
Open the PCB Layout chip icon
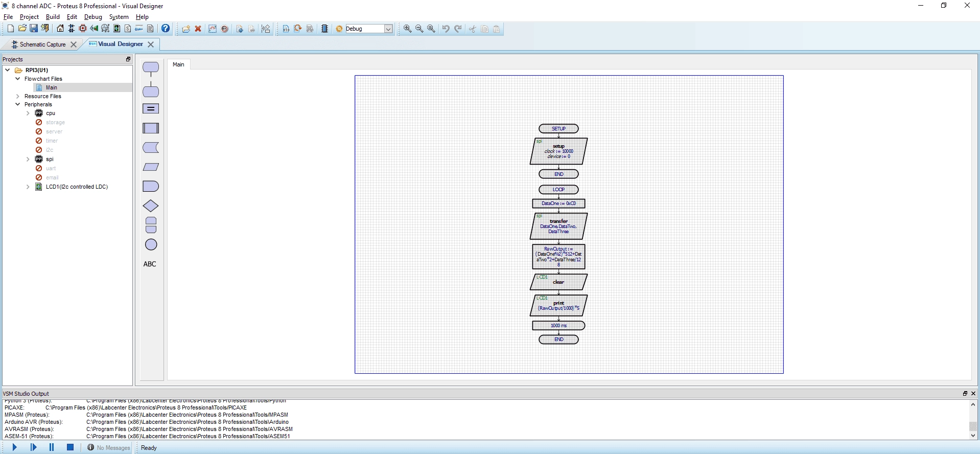click(x=83, y=29)
